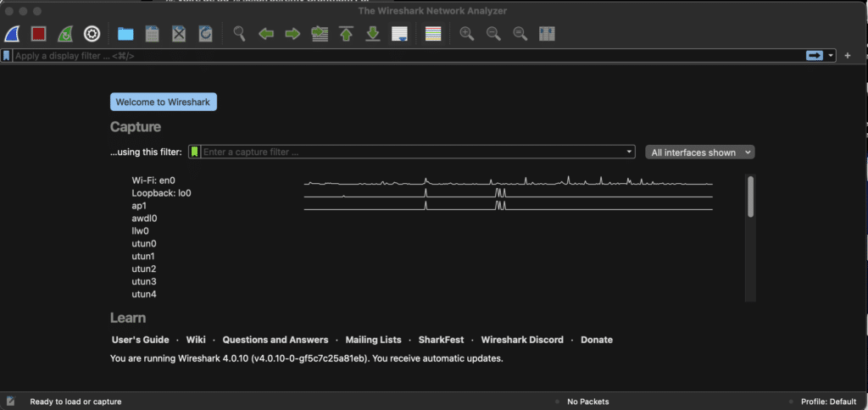Toggle packet colorization rules icon
The image size is (868, 410).
pyautogui.click(x=433, y=34)
